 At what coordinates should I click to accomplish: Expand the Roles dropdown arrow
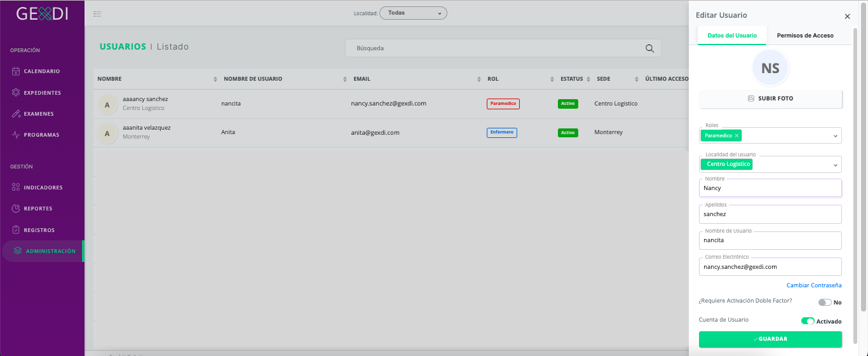(835, 135)
